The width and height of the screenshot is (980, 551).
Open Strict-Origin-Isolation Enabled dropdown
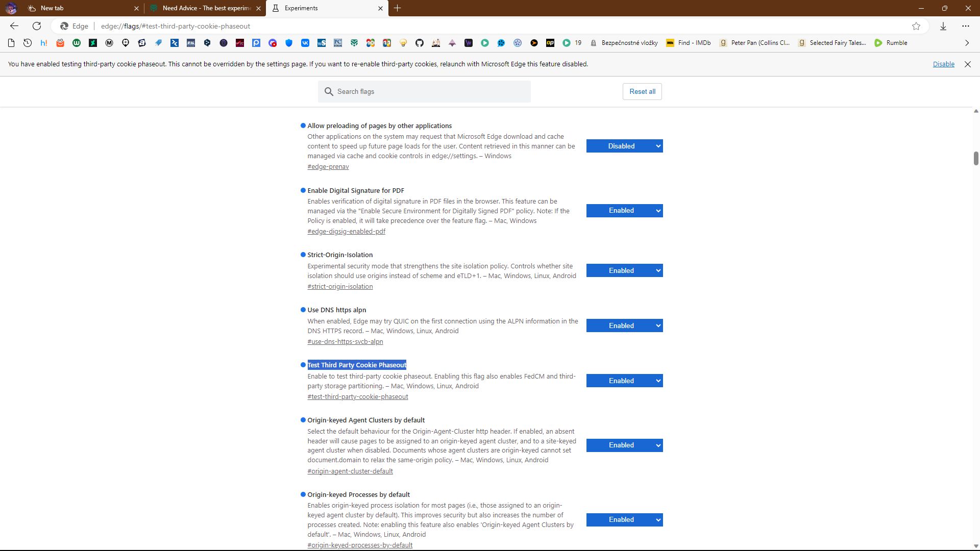pos(624,270)
